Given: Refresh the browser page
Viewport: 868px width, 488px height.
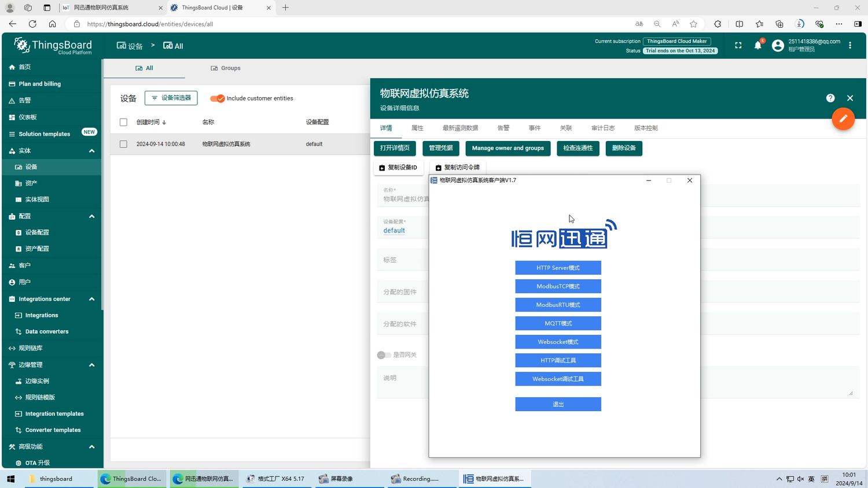Looking at the screenshot, I should click(32, 24).
